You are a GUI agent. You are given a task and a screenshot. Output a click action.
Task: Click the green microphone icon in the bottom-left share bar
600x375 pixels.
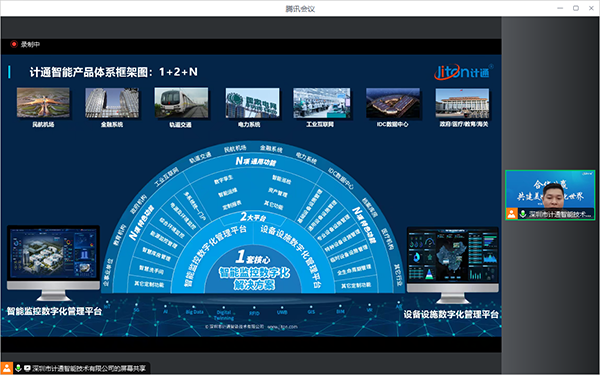(18, 368)
